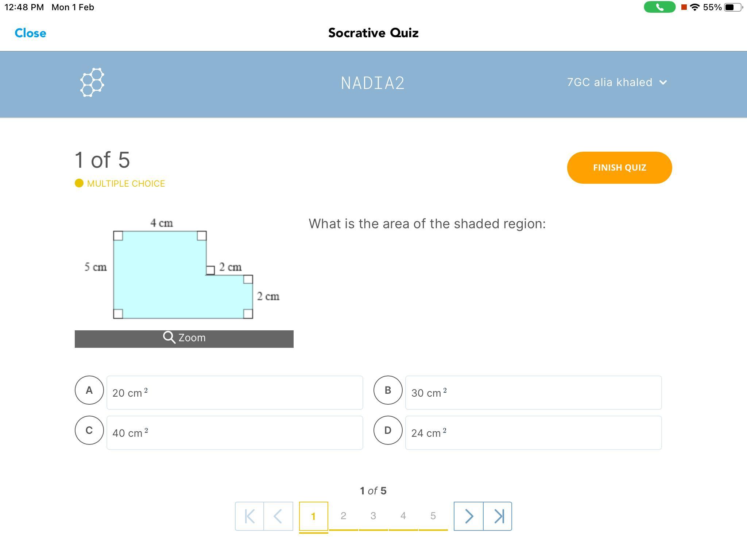Select answer option A circle
The width and height of the screenshot is (747, 560).
pos(89,390)
